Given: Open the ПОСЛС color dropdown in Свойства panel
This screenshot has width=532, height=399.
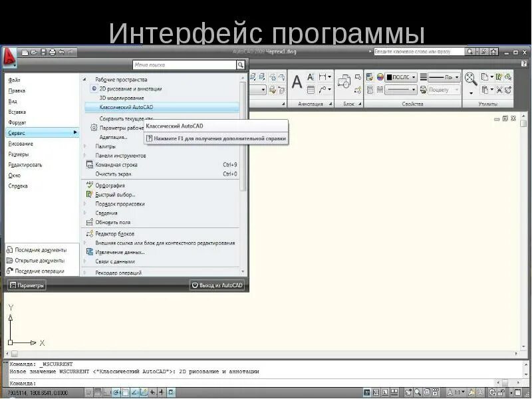Looking at the screenshot, I should click(x=414, y=77).
